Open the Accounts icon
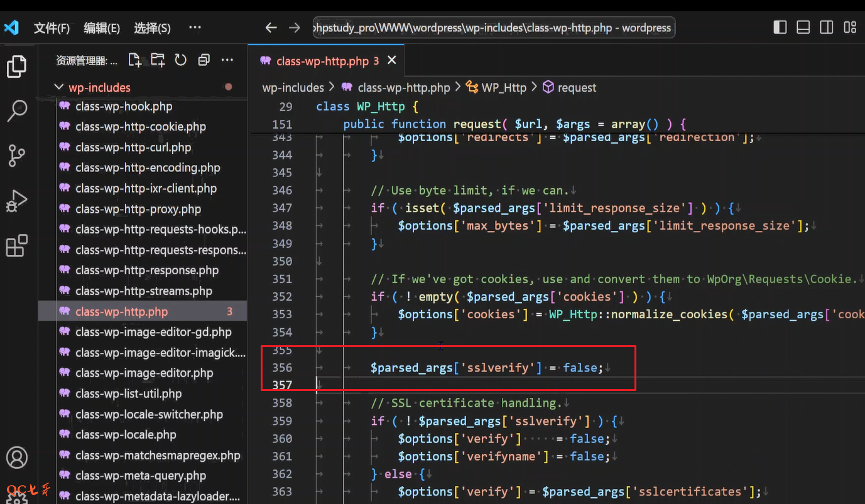Image resolution: width=865 pixels, height=504 pixels. (x=17, y=458)
